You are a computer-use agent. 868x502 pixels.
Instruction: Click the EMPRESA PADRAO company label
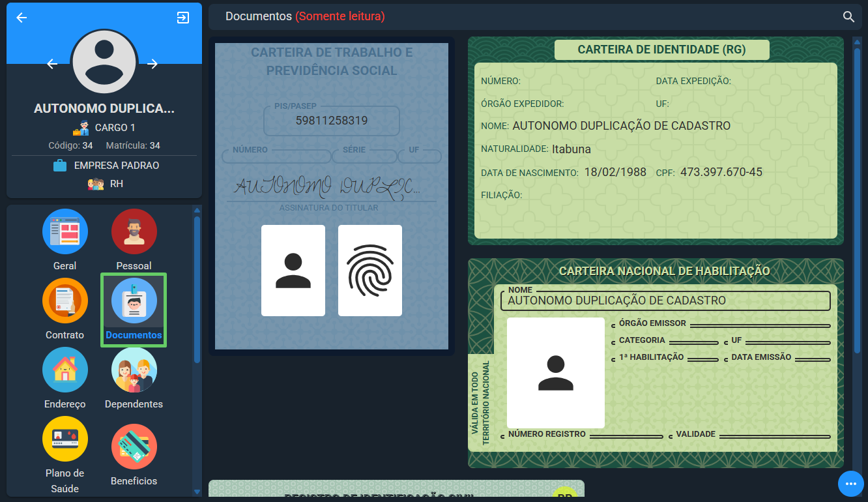[x=117, y=166]
